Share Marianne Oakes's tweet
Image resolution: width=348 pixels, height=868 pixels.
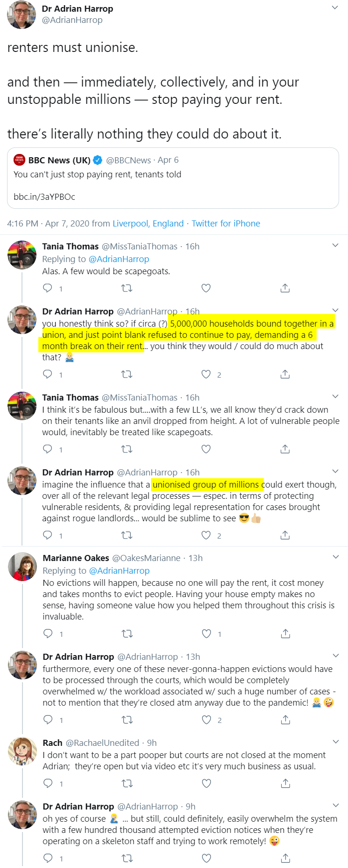coord(285,634)
